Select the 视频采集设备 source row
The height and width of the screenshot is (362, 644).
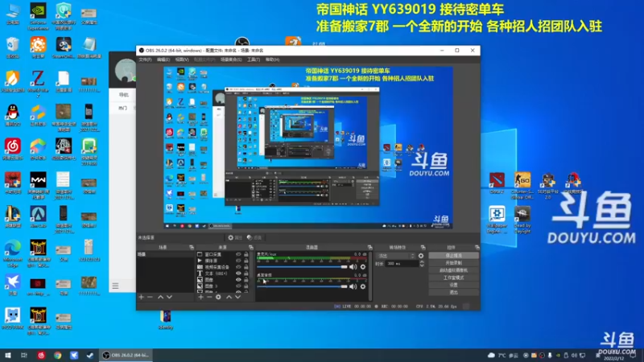[223, 267]
